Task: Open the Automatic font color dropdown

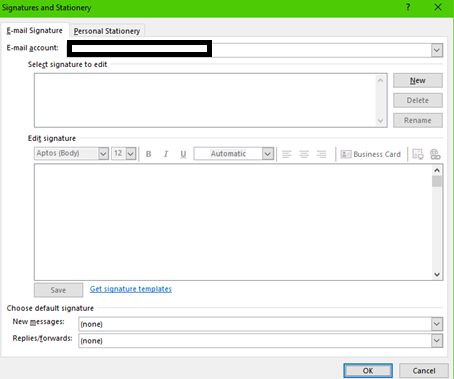Action: (x=267, y=154)
